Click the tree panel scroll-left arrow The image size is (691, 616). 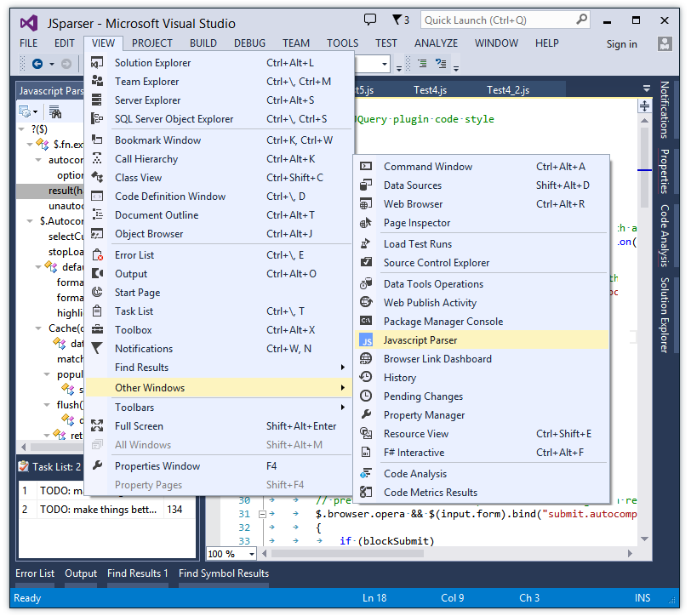pos(23,447)
